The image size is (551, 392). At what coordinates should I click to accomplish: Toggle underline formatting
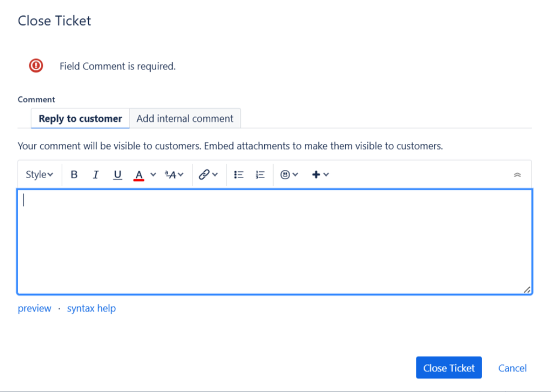point(117,175)
